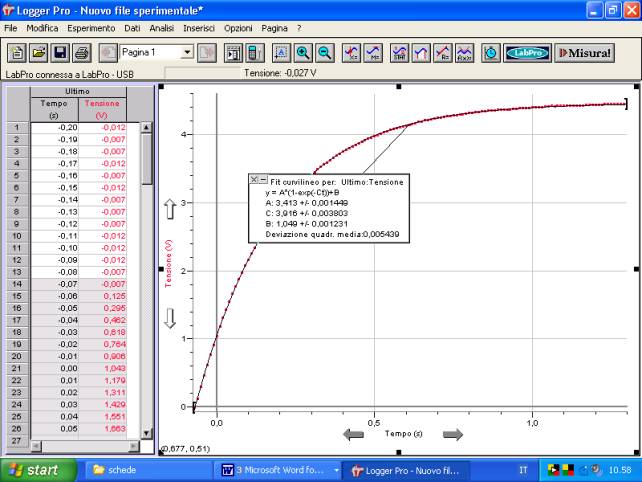
Task: Click the calculator-style sensor setup icon
Action: 255,53
